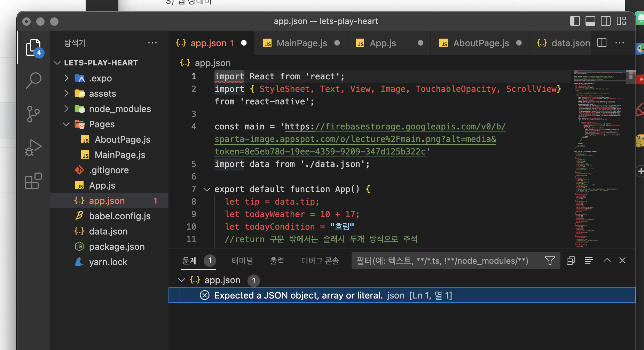644x350 pixels.
Task: Collapse all problems in the panel
Action: 571,261
